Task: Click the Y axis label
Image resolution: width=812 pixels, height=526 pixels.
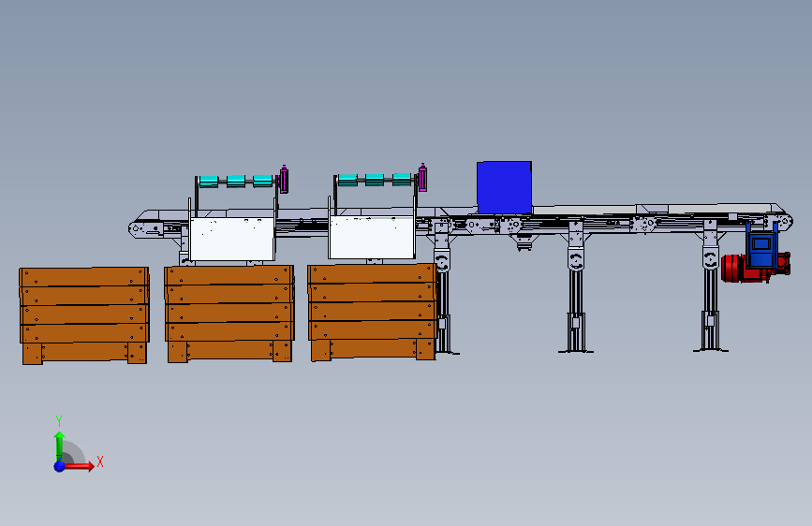Action: pyautogui.click(x=59, y=420)
